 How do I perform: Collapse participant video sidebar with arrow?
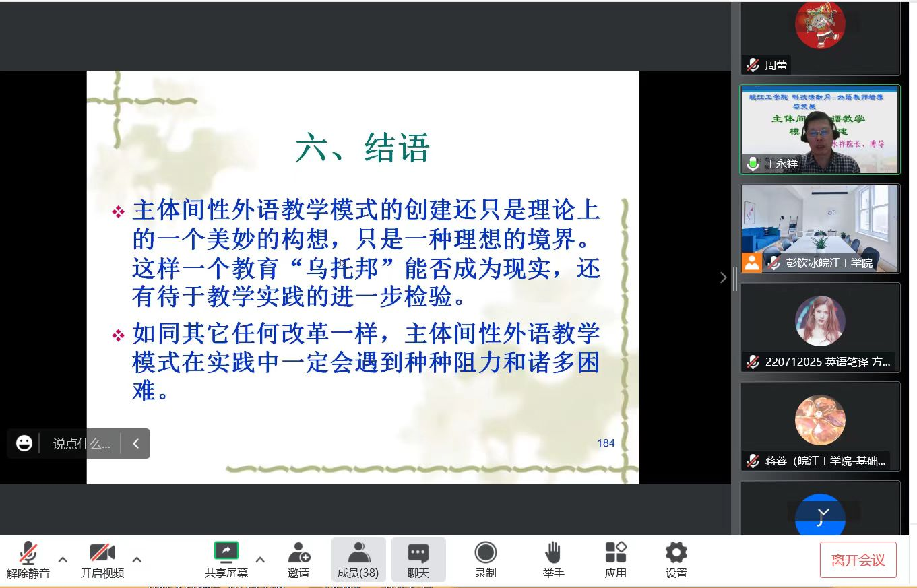click(x=723, y=277)
